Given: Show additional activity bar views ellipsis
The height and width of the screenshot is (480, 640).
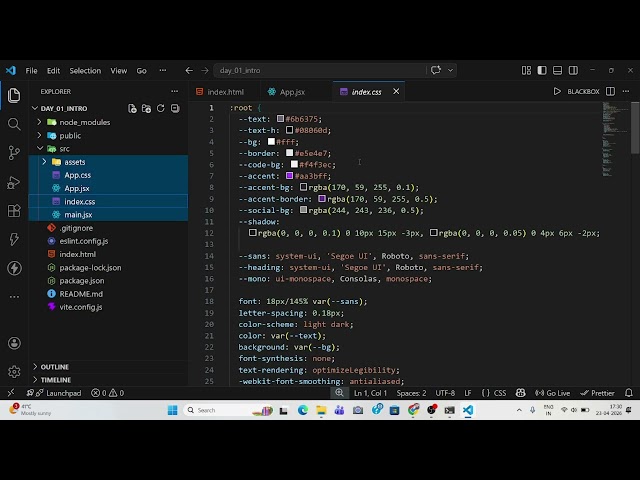Looking at the screenshot, I should 14,297.
